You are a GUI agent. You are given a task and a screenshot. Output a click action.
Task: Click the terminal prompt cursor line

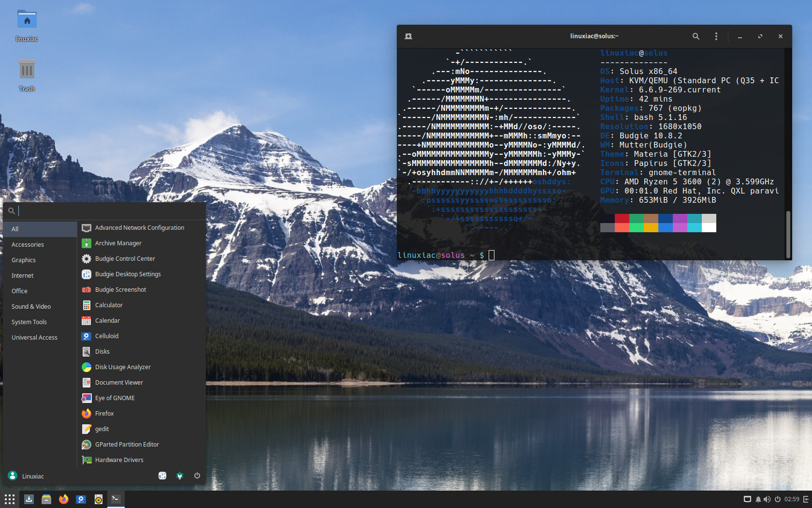[492, 255]
